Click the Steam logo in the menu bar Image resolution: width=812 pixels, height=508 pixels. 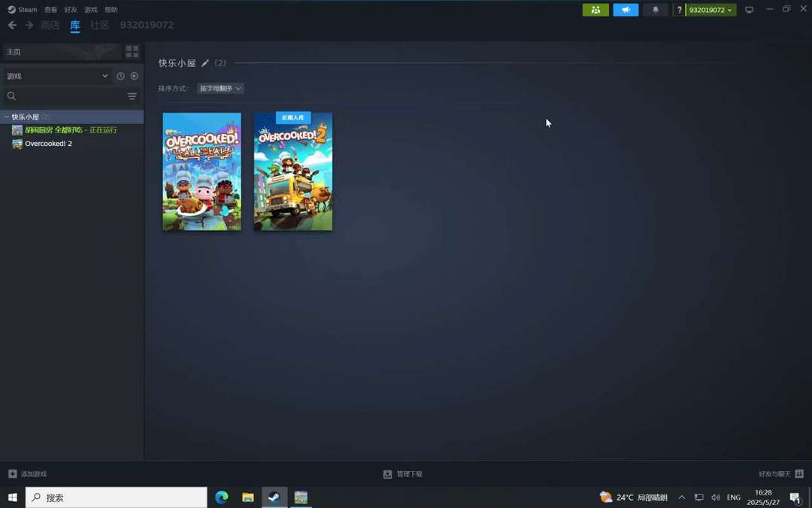[11, 9]
